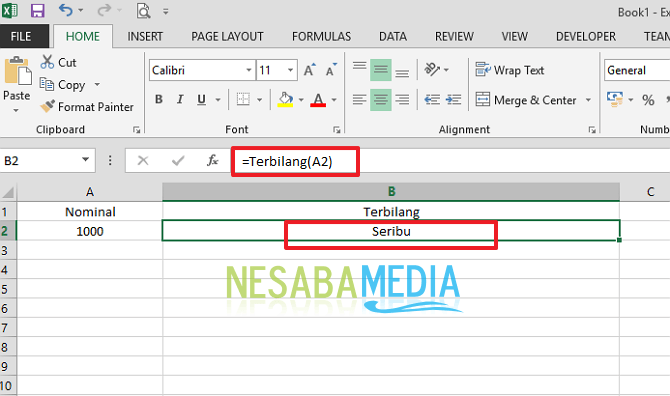Viewport: 670px width, 396px height.
Task: Apply red Font Color
Action: pos(318,100)
